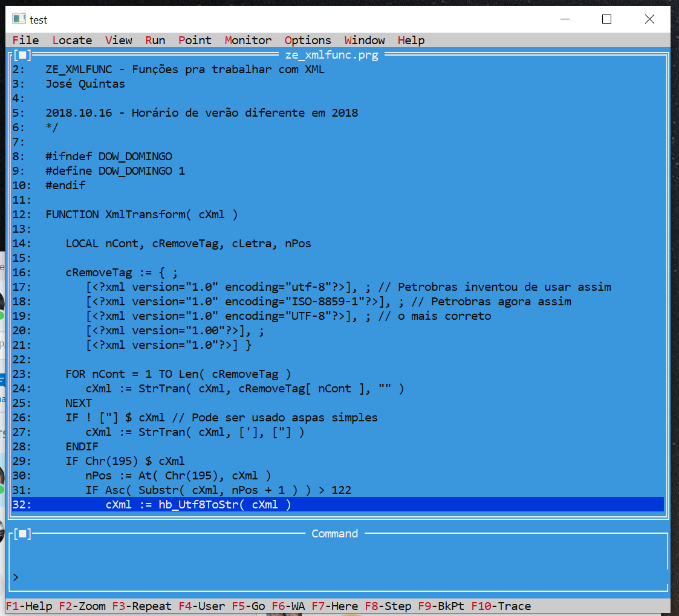Toggle breakpoint with F9-BkPt
This screenshot has height=616, width=679.
[x=441, y=606]
